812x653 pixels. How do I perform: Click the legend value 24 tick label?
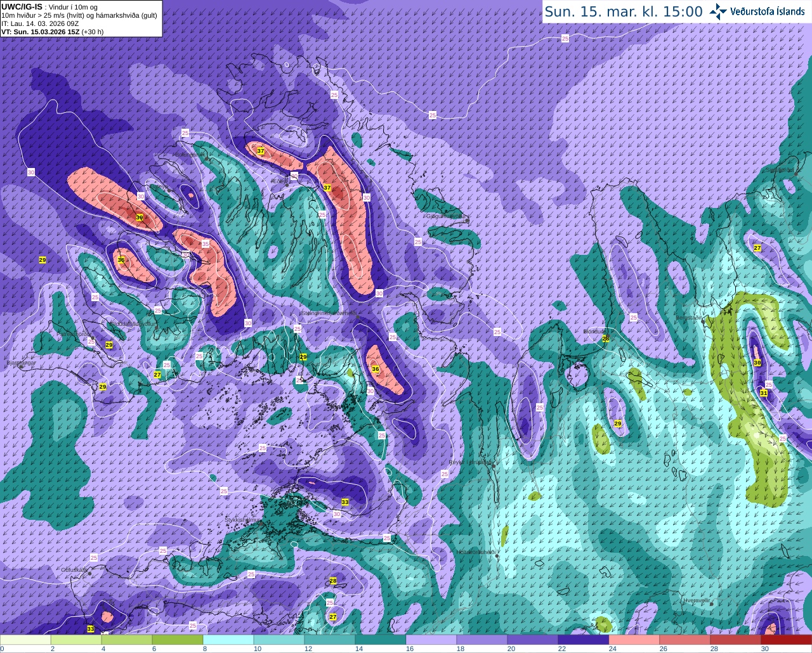pyautogui.click(x=612, y=649)
